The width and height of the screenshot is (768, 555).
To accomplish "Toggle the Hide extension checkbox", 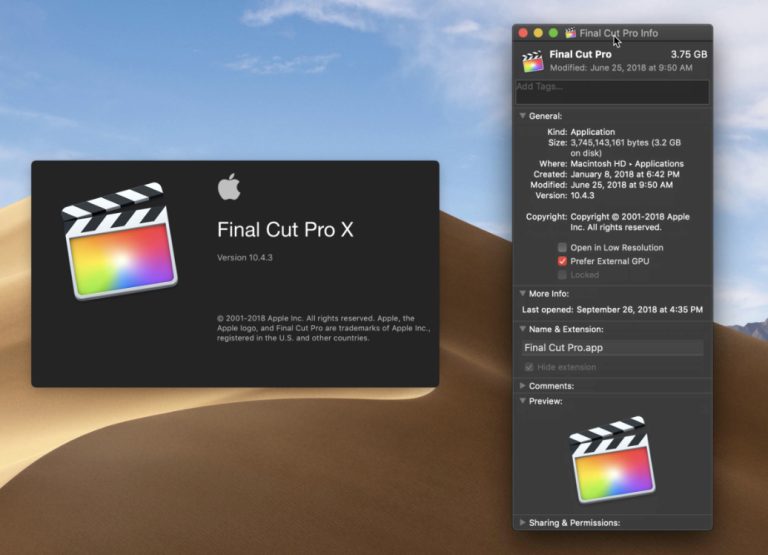I will 529,367.
